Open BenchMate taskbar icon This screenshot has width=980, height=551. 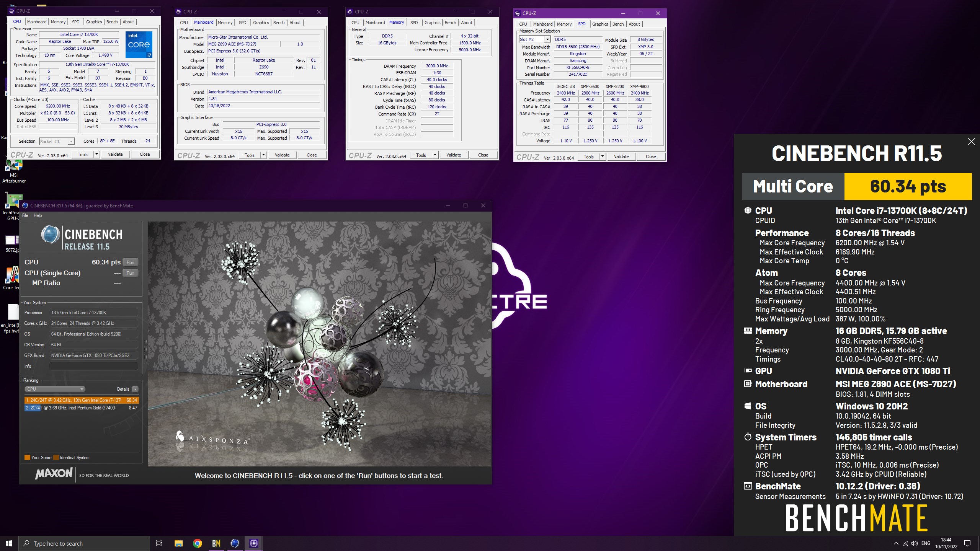click(x=216, y=543)
